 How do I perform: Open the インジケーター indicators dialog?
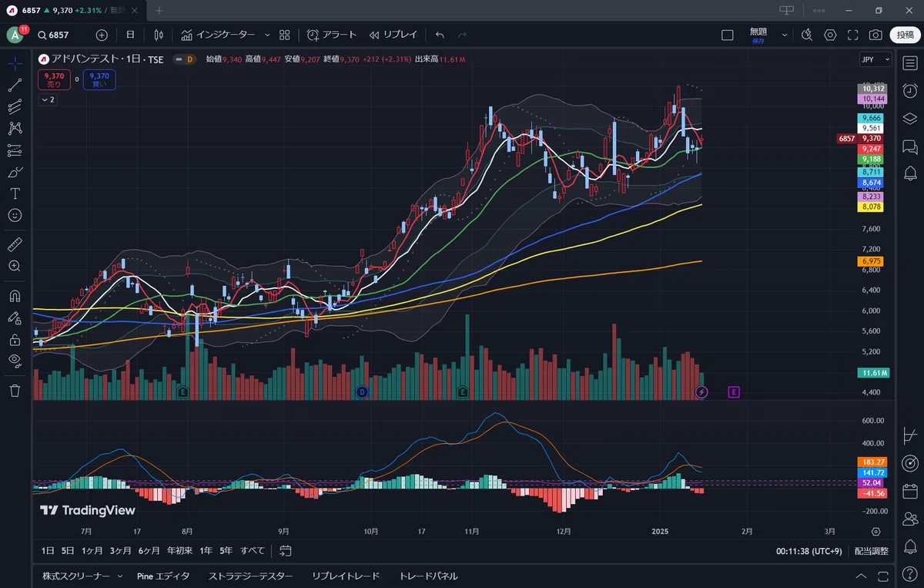pos(218,35)
